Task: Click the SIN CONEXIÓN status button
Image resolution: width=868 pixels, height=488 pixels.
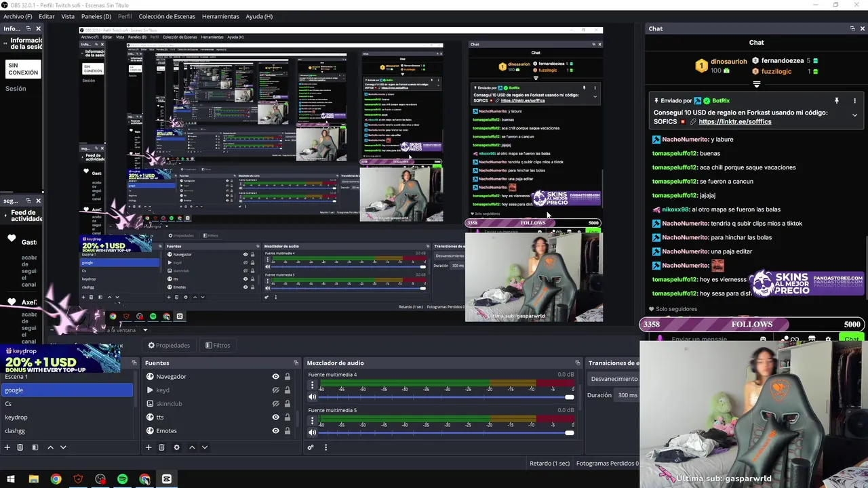Action: (x=23, y=69)
